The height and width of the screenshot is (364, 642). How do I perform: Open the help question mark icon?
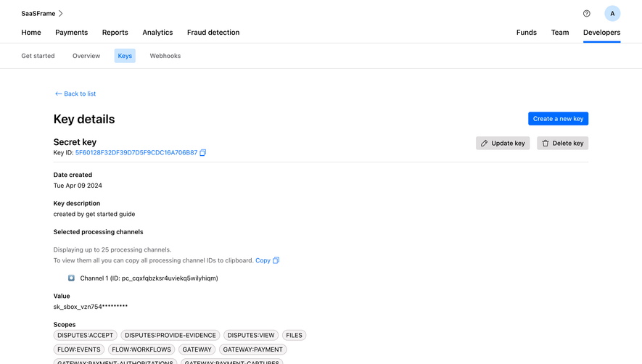pyautogui.click(x=586, y=14)
